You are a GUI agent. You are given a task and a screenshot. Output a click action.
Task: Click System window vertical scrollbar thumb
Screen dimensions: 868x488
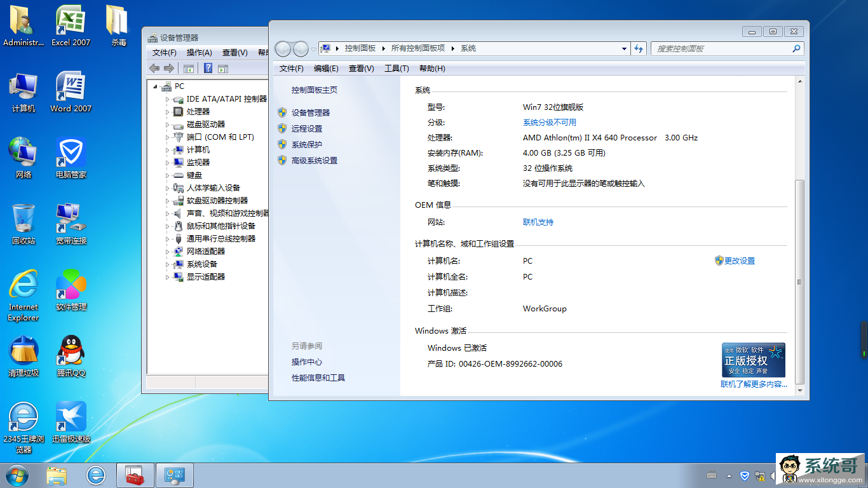pos(799,281)
